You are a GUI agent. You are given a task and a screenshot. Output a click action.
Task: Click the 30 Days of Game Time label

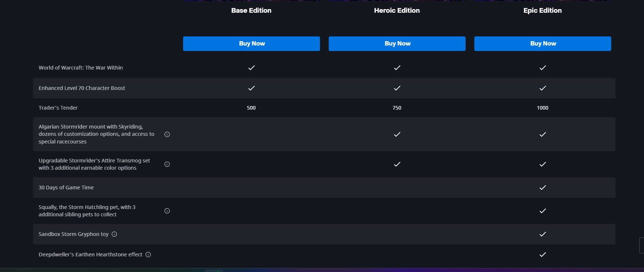(x=66, y=188)
